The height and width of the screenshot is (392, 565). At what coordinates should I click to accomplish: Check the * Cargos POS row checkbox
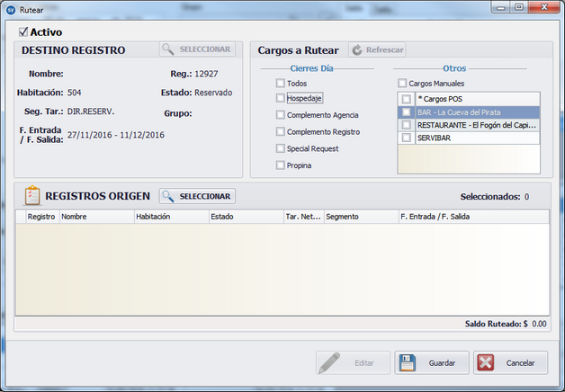point(406,99)
